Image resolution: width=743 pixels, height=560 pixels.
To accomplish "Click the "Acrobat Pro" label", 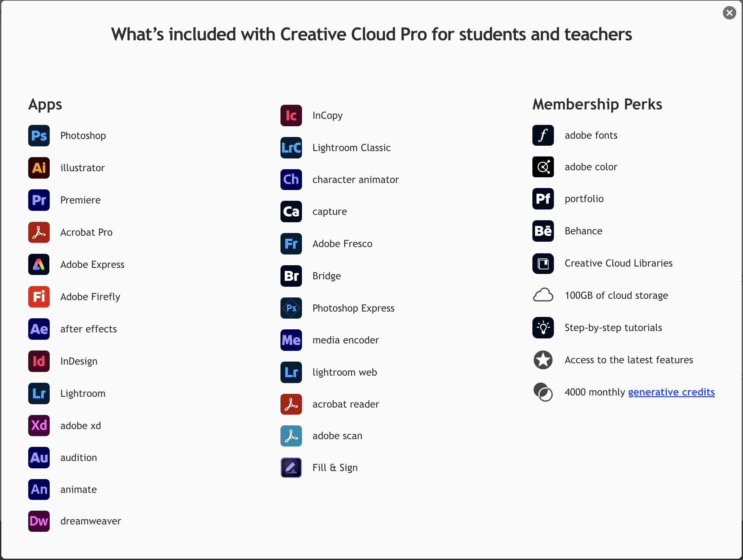I will [x=86, y=232].
